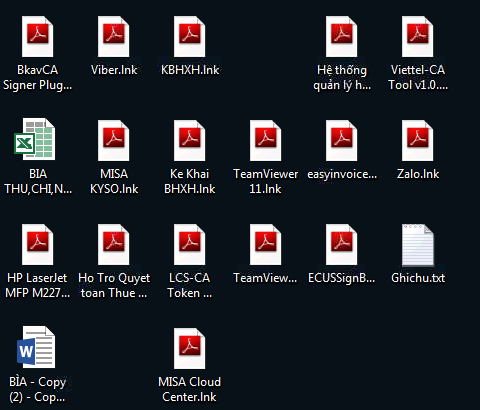Image resolution: width=480 pixels, height=410 pixels.
Task: Select the ECUSSignB... icon
Action: click(342, 245)
